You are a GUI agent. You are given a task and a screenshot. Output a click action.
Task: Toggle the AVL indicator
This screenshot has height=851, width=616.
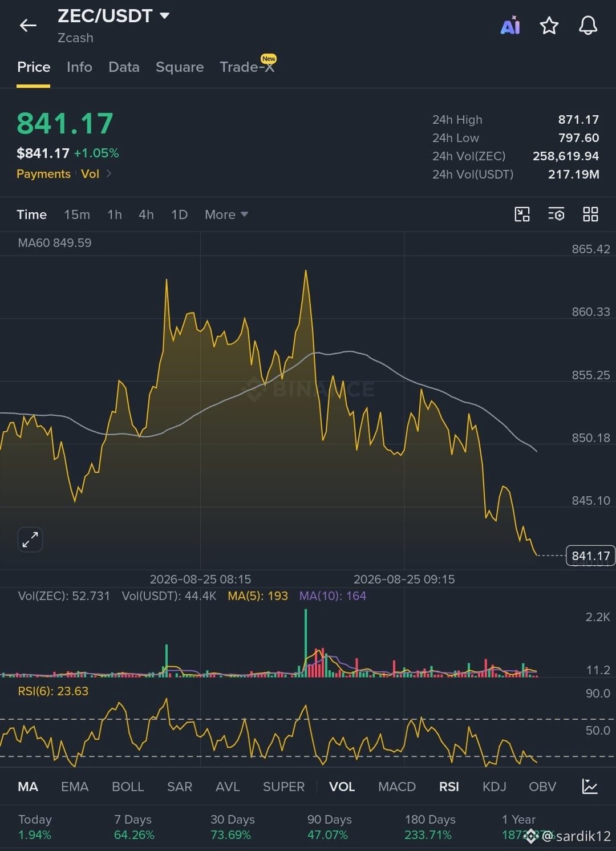click(x=228, y=787)
